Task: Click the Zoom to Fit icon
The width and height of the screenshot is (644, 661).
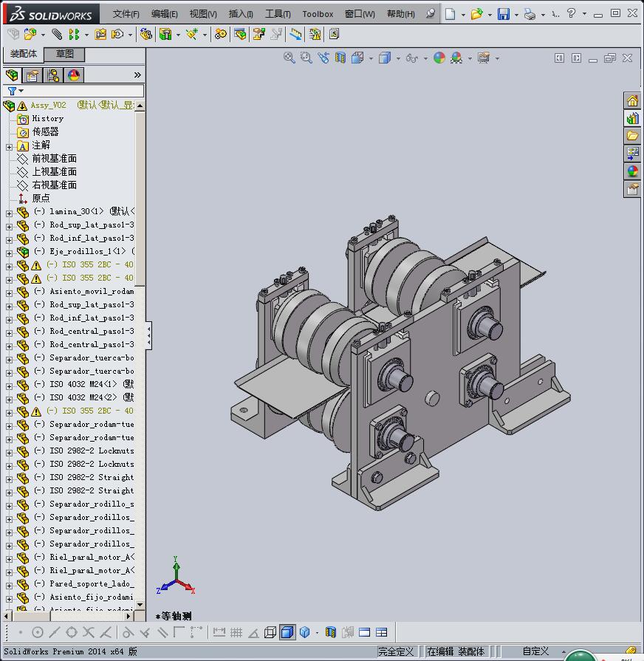Action: pos(289,58)
